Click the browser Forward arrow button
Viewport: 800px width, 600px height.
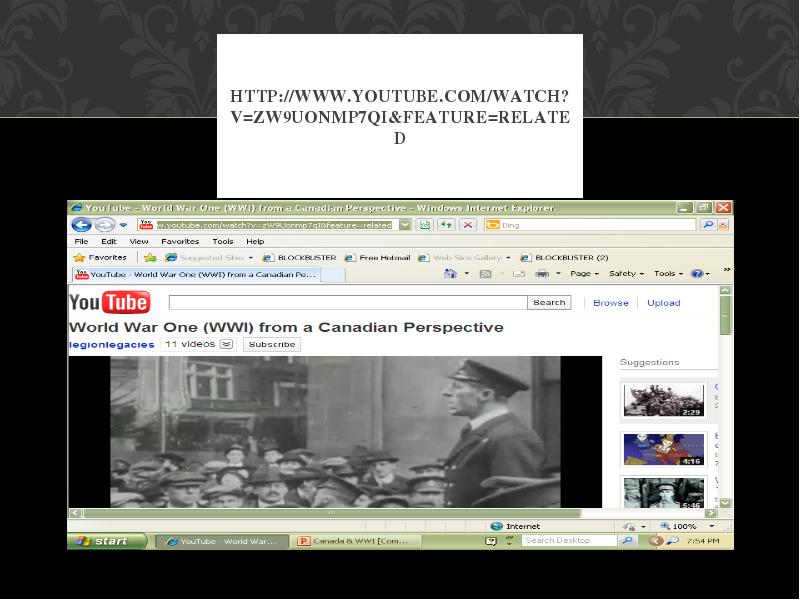coord(105,224)
